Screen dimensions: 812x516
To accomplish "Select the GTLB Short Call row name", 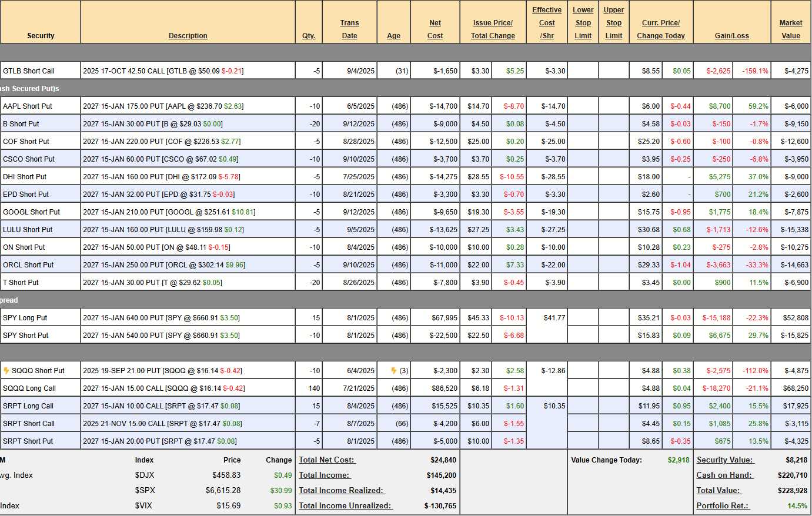I will click(29, 71).
